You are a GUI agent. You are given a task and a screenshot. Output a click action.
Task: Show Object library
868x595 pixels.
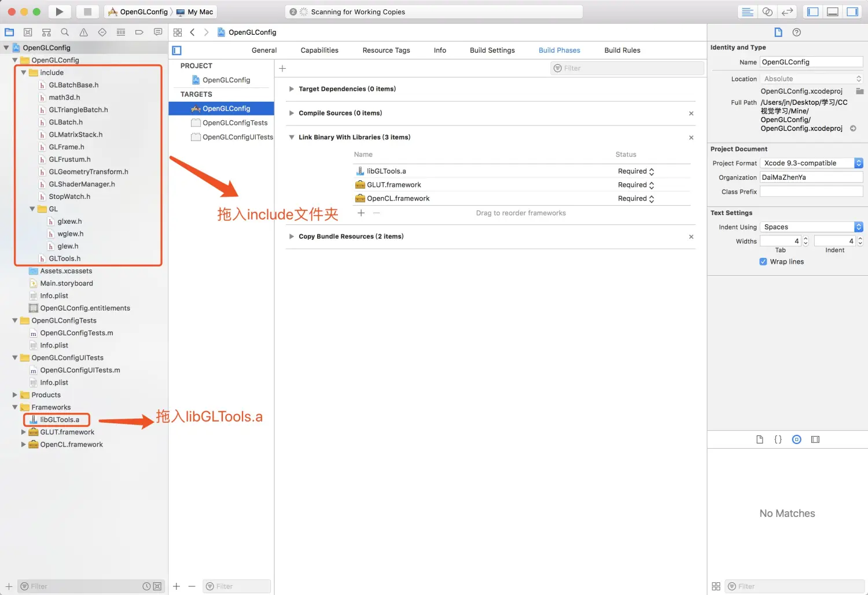797,439
